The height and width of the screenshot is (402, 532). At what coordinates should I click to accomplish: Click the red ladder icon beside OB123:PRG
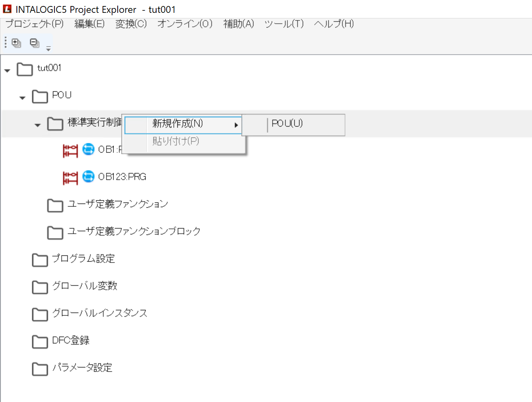click(70, 178)
